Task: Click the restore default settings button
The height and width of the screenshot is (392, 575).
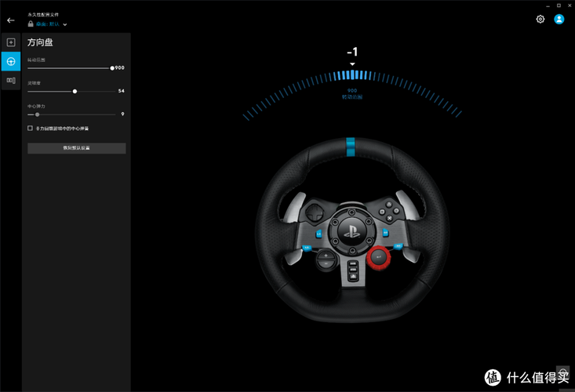Action: tap(77, 148)
